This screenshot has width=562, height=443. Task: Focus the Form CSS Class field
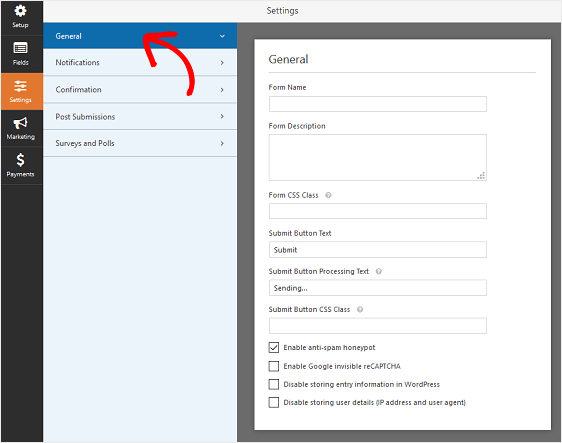coord(378,211)
